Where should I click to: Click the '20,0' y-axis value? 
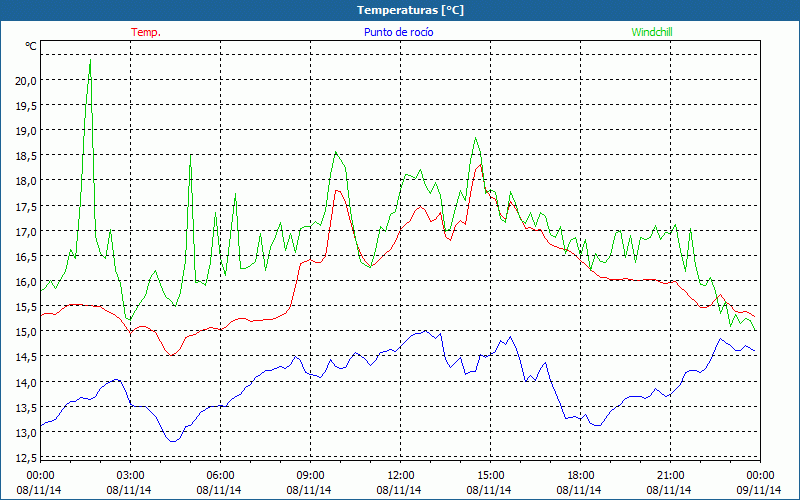(x=26, y=80)
